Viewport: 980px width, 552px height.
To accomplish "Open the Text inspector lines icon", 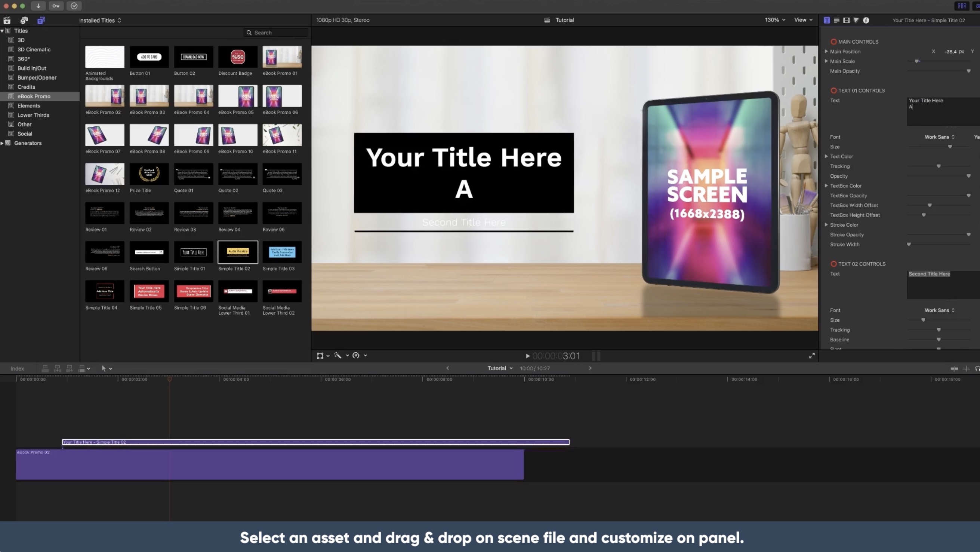I will pos(836,20).
